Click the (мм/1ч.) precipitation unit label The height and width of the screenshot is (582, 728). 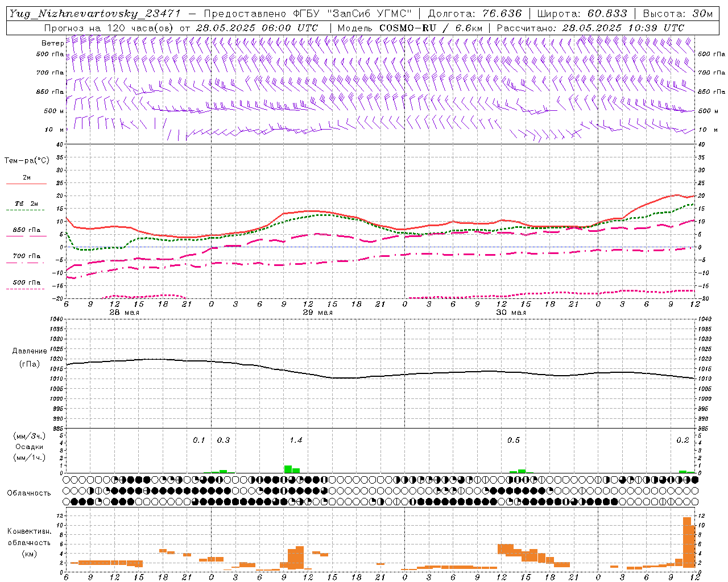(x=29, y=458)
